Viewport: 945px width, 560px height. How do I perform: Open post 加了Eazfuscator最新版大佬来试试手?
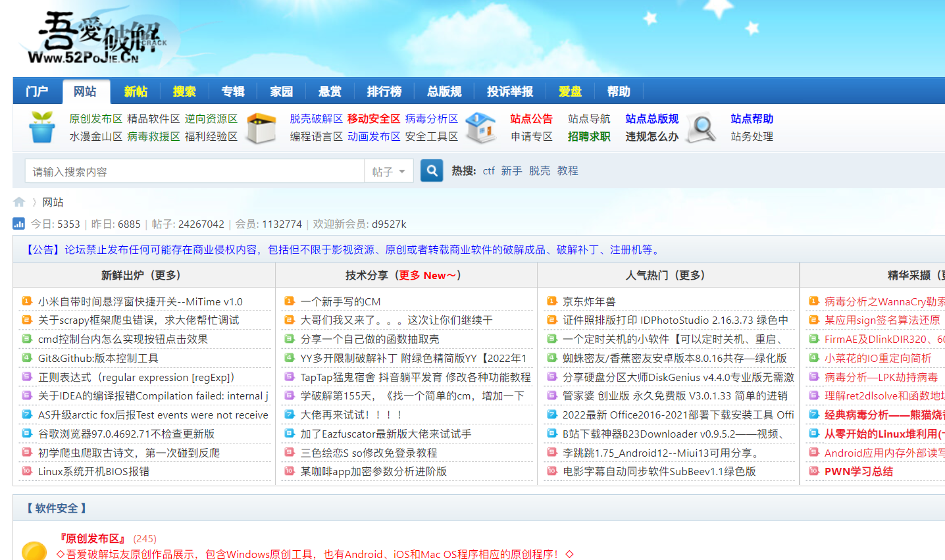click(386, 434)
